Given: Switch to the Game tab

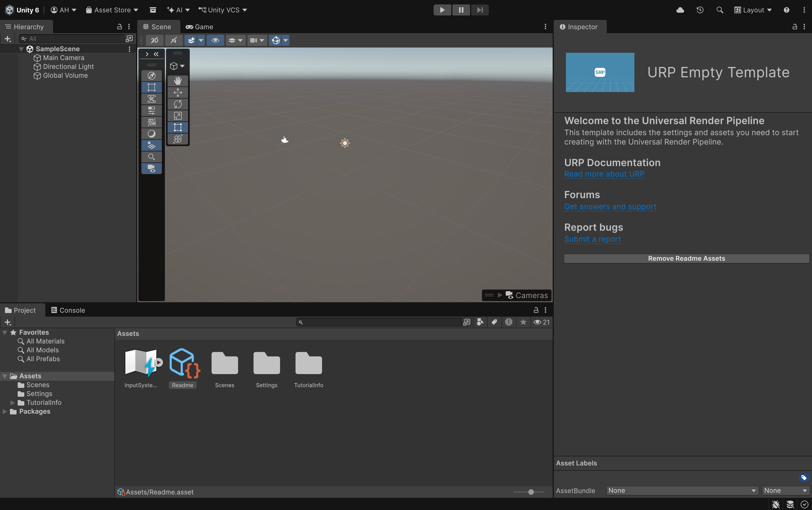Looking at the screenshot, I should (199, 27).
